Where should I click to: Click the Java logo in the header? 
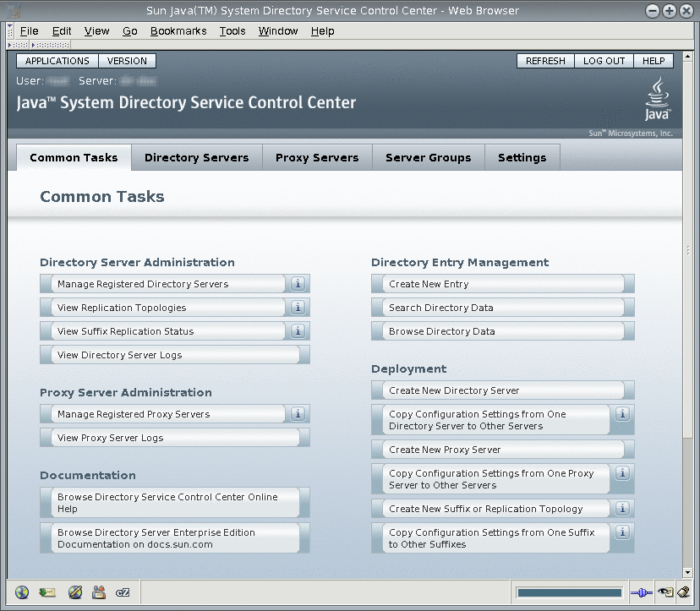click(x=658, y=99)
